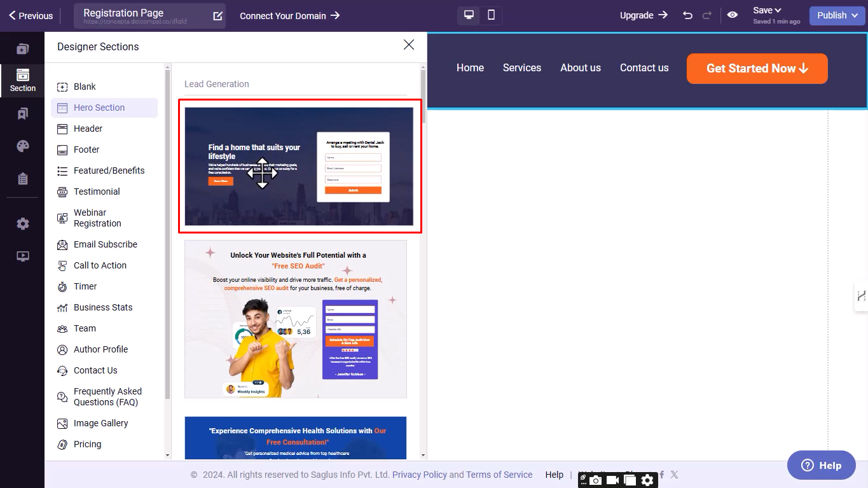The height and width of the screenshot is (488, 868).
Task: Open Timer sections
Action: (104, 286)
